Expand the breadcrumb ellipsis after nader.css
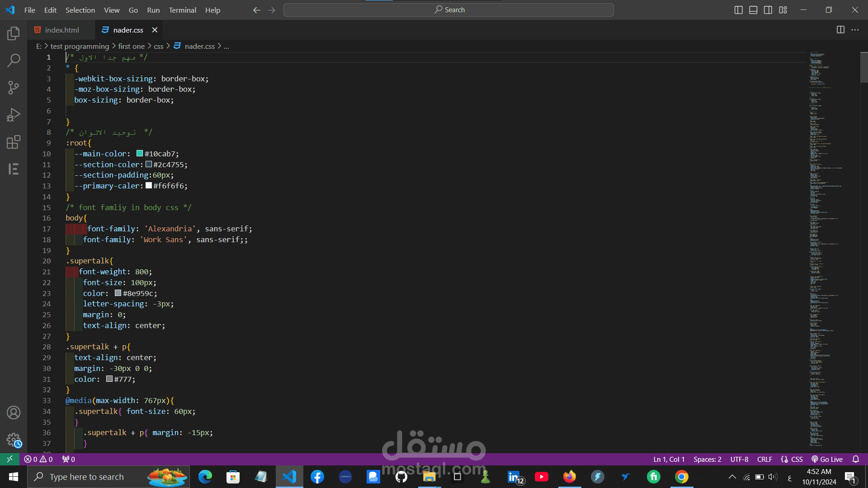 point(226,47)
